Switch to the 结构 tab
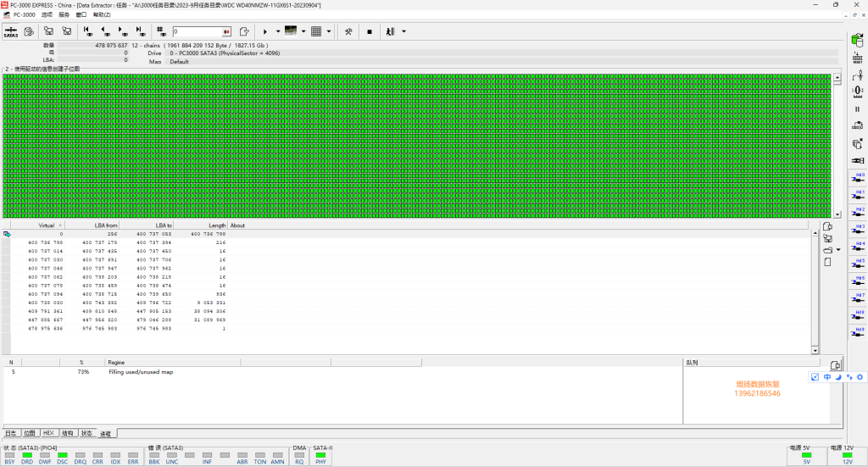868x467 pixels. tap(68, 433)
